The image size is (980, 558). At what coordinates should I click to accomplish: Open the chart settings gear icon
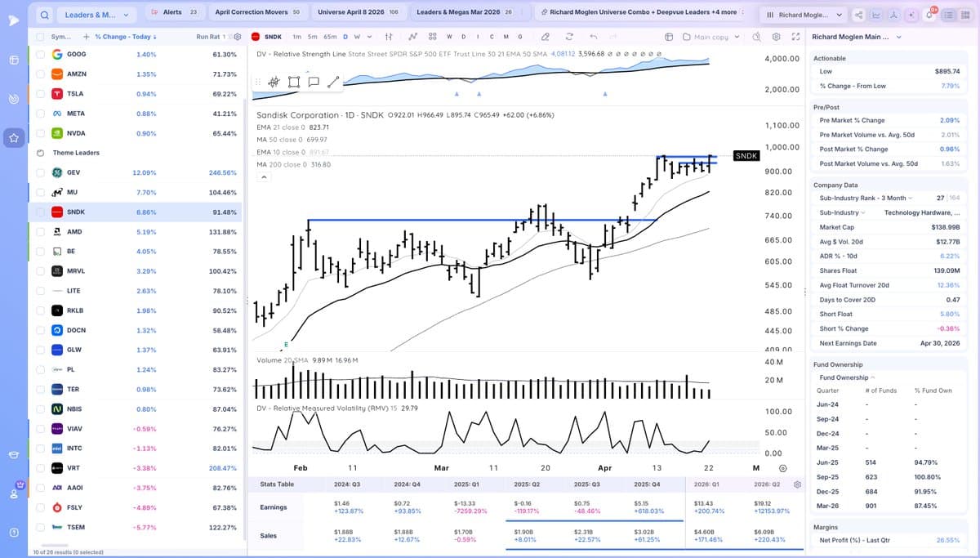pos(776,37)
